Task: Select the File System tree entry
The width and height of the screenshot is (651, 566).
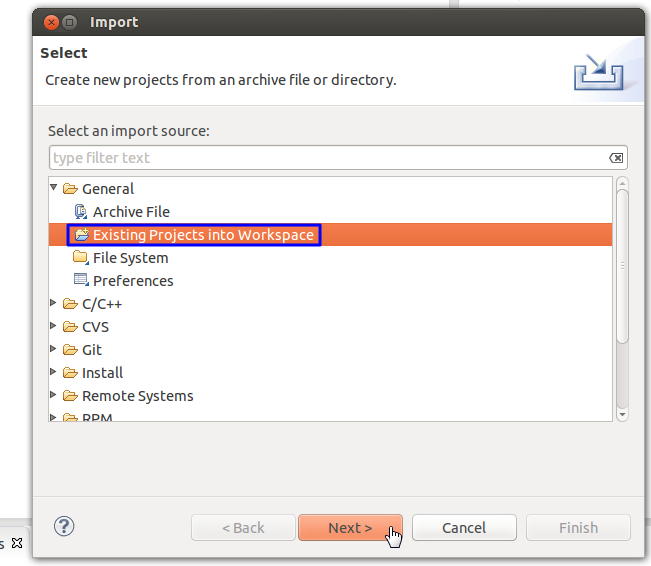Action: click(130, 258)
